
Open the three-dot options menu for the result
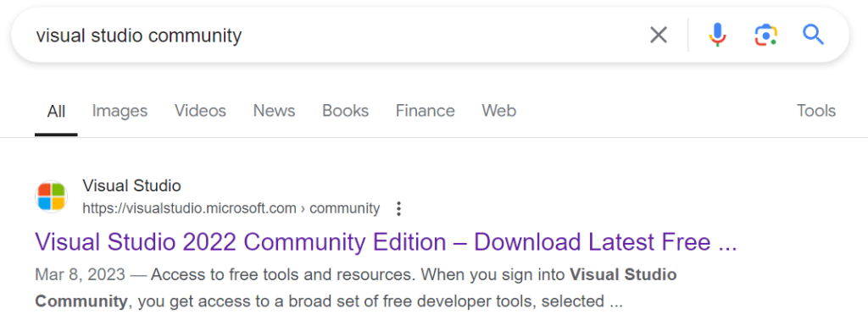(398, 209)
